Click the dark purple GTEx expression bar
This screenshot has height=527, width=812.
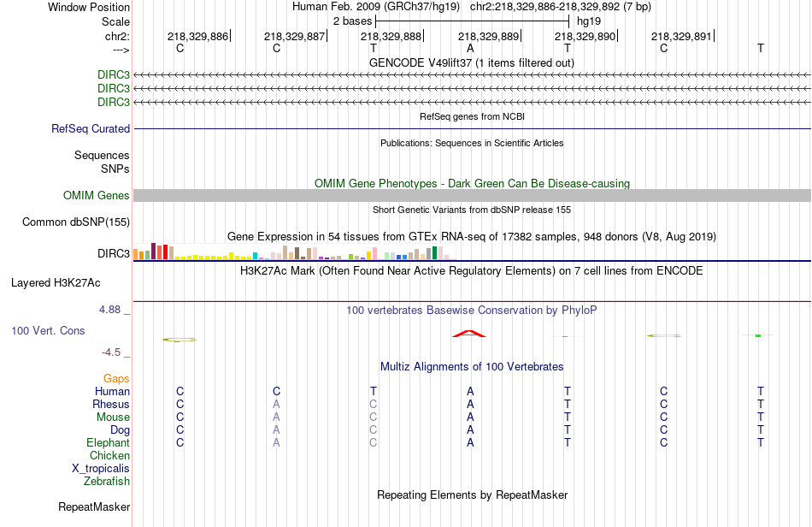pos(153,252)
